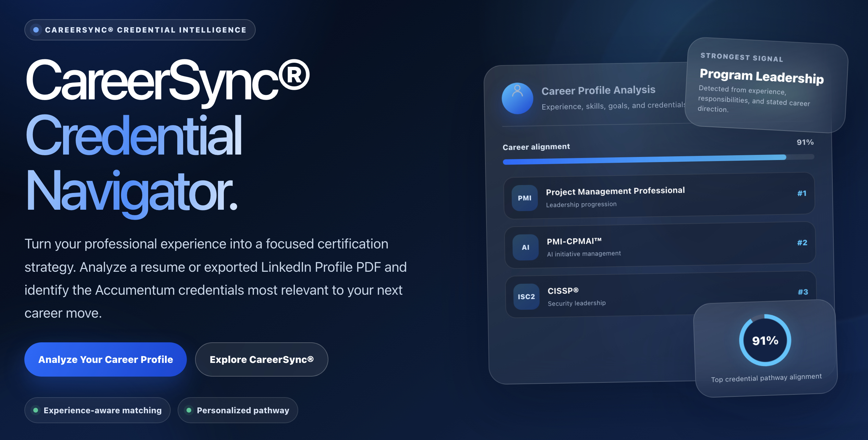The image size is (868, 440).
Task: Click the AI badge icon
Action: point(526,247)
